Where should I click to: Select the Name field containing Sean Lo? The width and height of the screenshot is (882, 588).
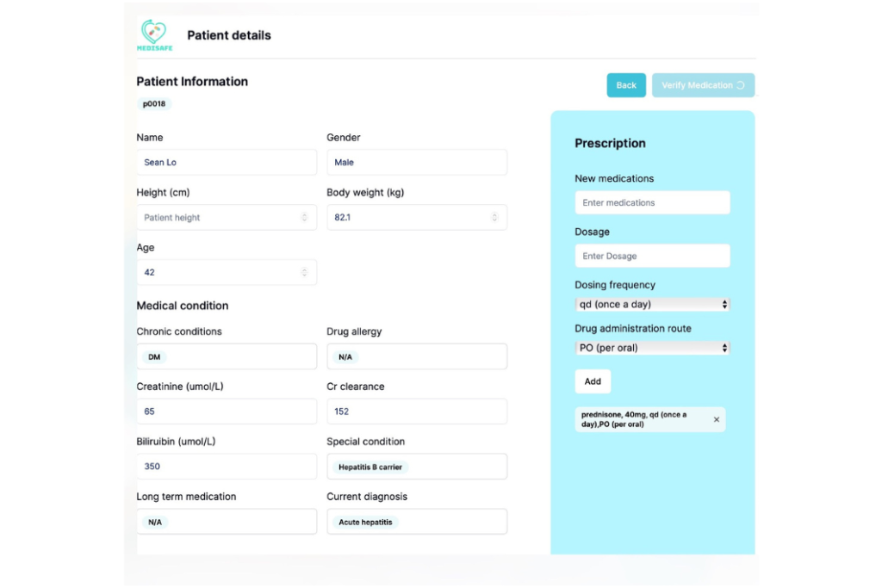(x=227, y=163)
